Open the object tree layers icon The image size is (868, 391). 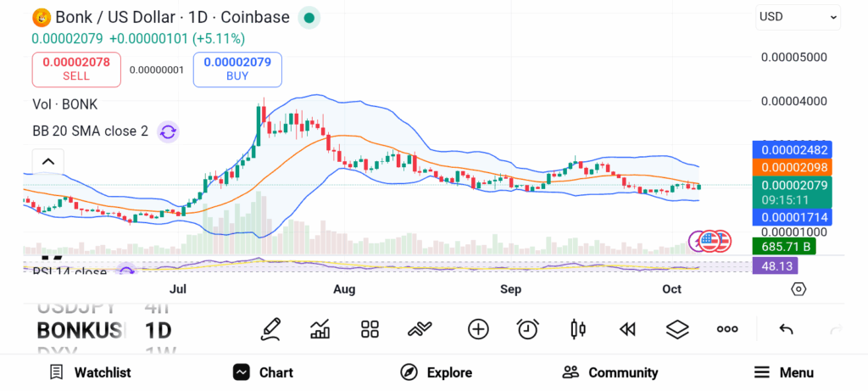[x=677, y=329]
